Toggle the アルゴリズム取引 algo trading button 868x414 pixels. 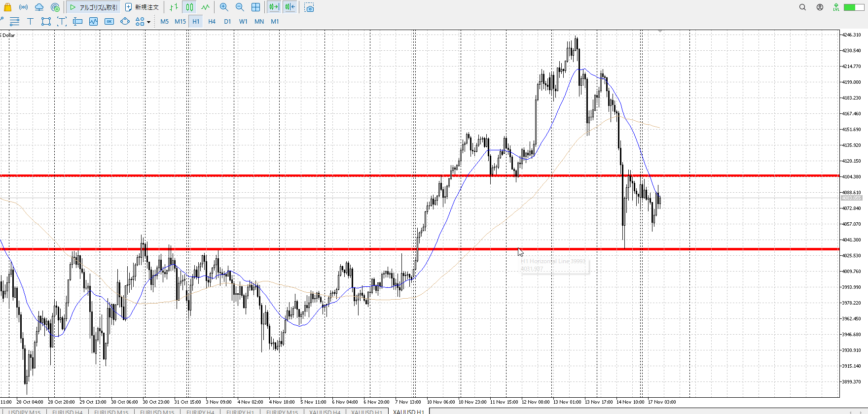click(94, 7)
